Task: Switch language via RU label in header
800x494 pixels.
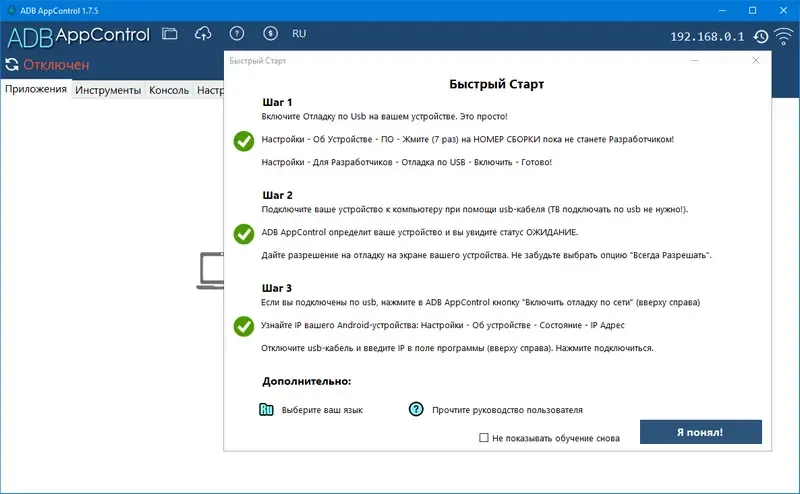Action: click(299, 34)
